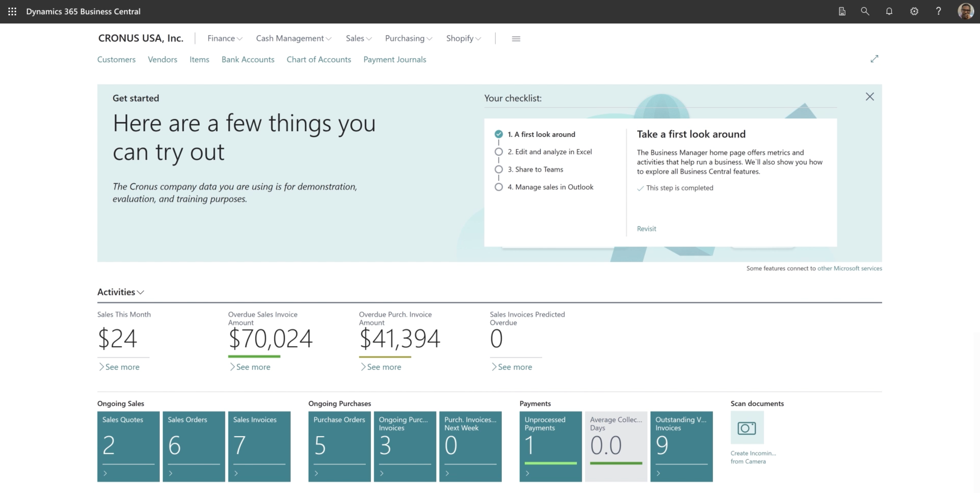Image resolution: width=980 pixels, height=493 pixels.
Task: Open Payment Journals
Action: coord(395,59)
